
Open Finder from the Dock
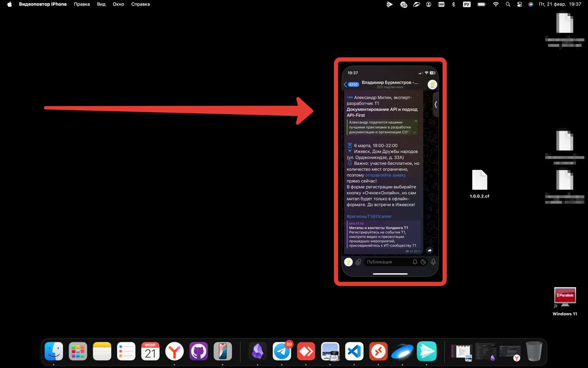[54, 352]
